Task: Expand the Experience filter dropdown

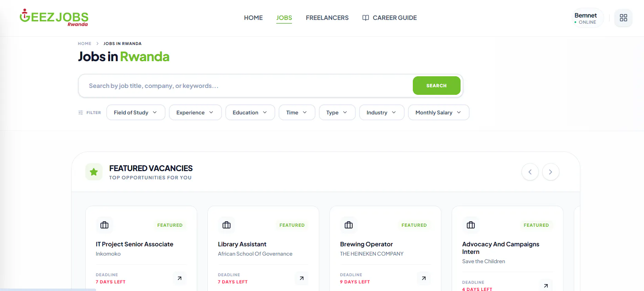Action: [195, 112]
